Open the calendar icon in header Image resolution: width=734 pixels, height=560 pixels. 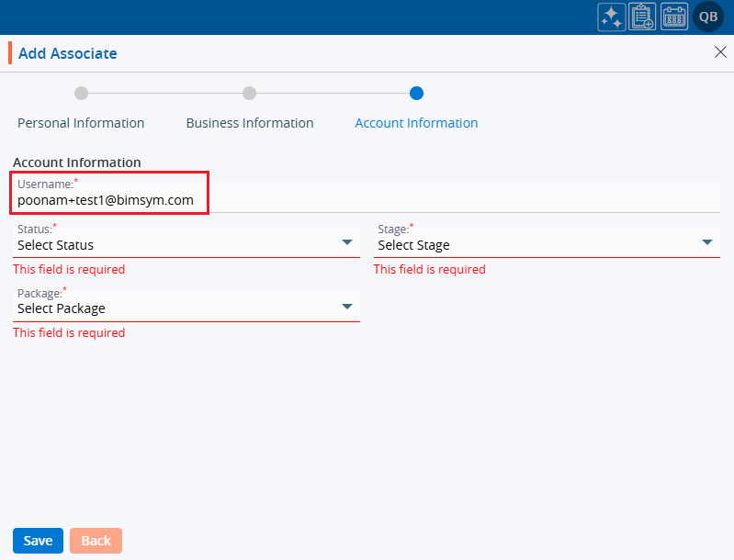point(673,17)
